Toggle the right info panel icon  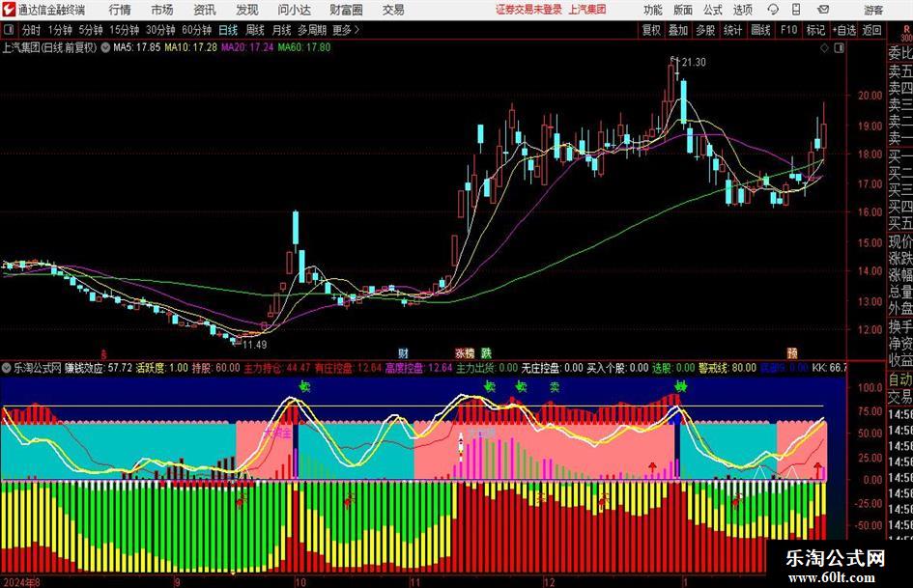tap(839, 47)
